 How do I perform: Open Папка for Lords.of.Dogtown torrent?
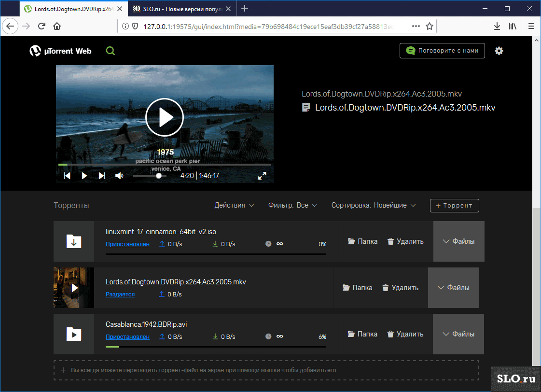pos(358,288)
